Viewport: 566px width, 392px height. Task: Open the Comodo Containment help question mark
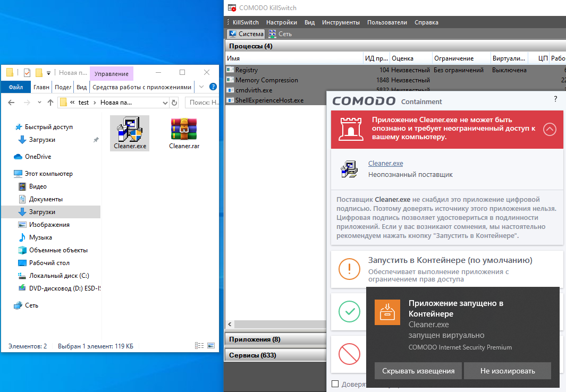point(555,99)
